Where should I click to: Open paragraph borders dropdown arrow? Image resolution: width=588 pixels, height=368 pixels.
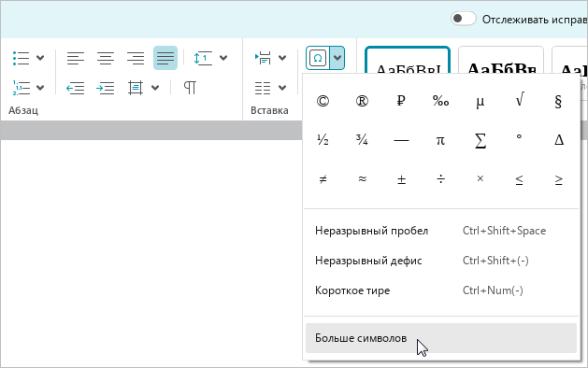point(155,88)
